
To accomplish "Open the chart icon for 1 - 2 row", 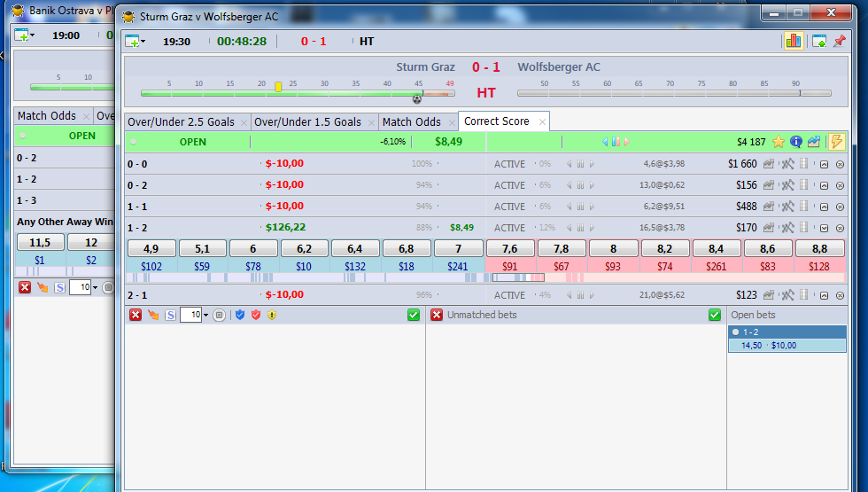I will (769, 227).
